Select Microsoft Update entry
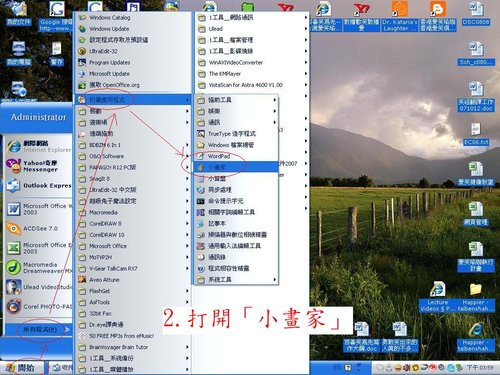Screen dimensions: 500x375 pos(133,74)
